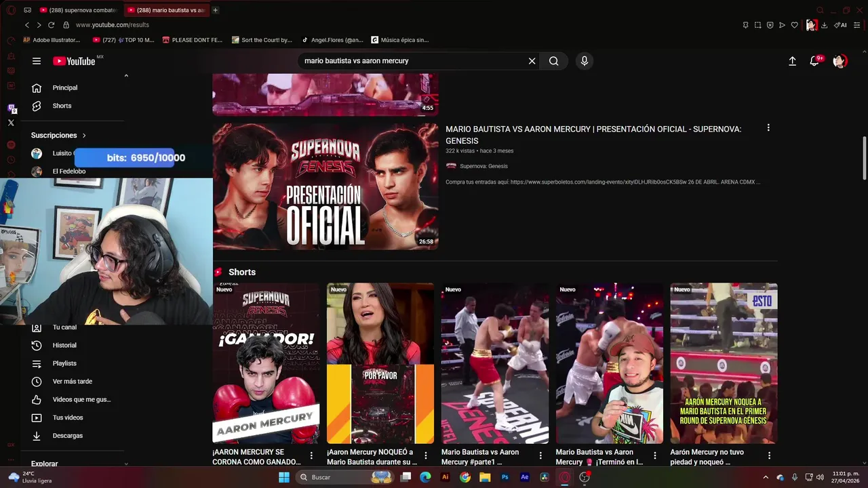Open Windows Start menu
The width and height of the screenshot is (868, 488).
[x=284, y=477]
